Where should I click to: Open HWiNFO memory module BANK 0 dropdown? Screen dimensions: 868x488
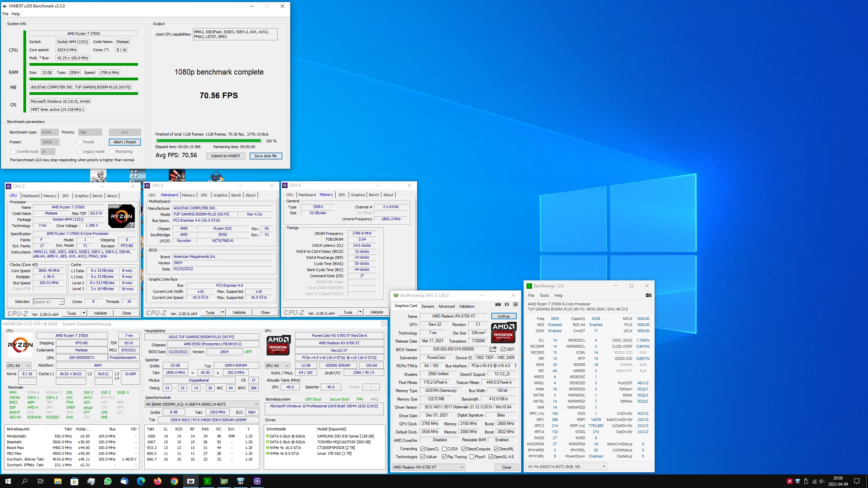[202, 404]
